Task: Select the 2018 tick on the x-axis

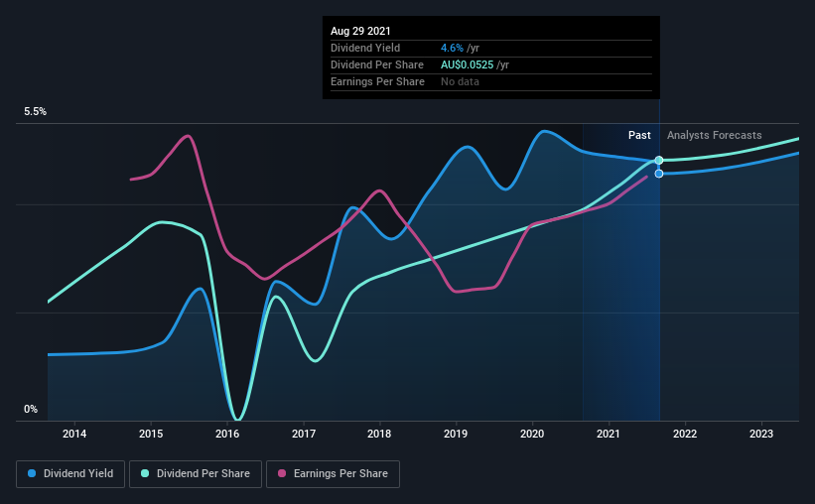Action: (379, 434)
